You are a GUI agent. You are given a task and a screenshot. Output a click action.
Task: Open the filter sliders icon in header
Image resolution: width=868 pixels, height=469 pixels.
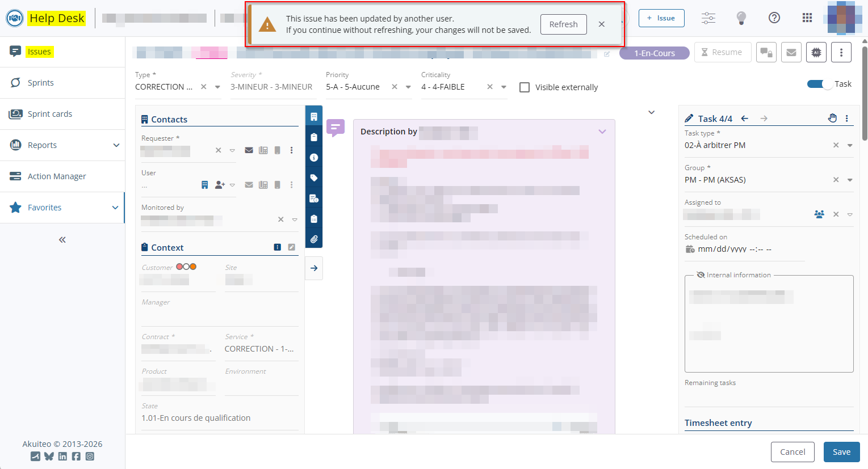click(708, 18)
